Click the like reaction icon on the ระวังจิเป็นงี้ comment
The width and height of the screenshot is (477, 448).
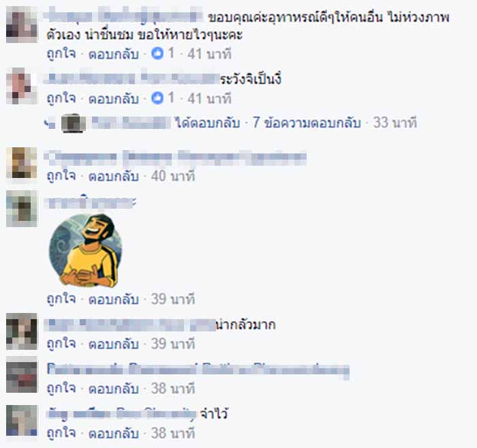157,98
